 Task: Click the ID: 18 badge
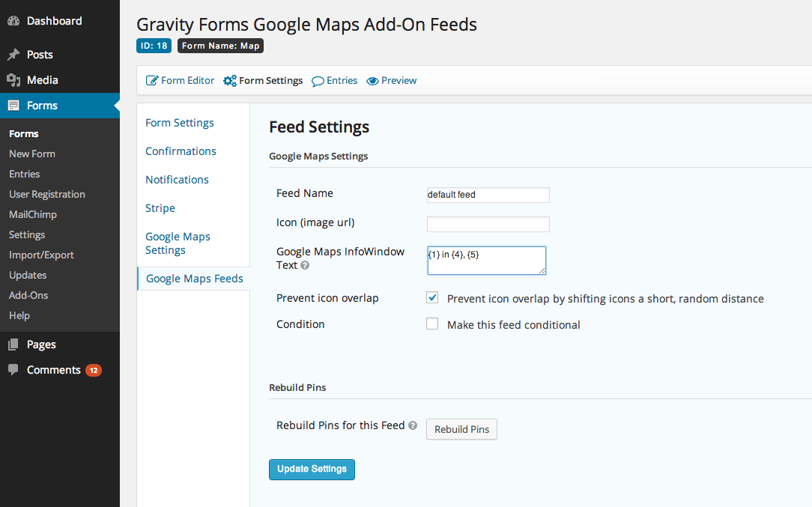(x=154, y=46)
